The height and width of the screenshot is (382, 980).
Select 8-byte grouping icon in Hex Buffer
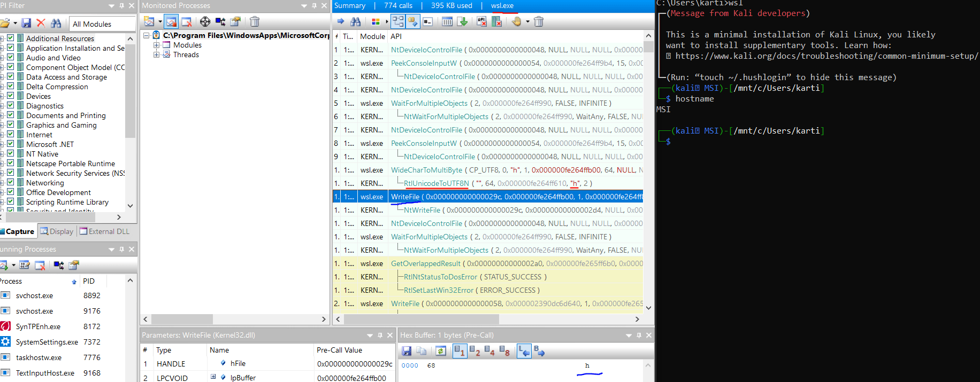tap(504, 351)
